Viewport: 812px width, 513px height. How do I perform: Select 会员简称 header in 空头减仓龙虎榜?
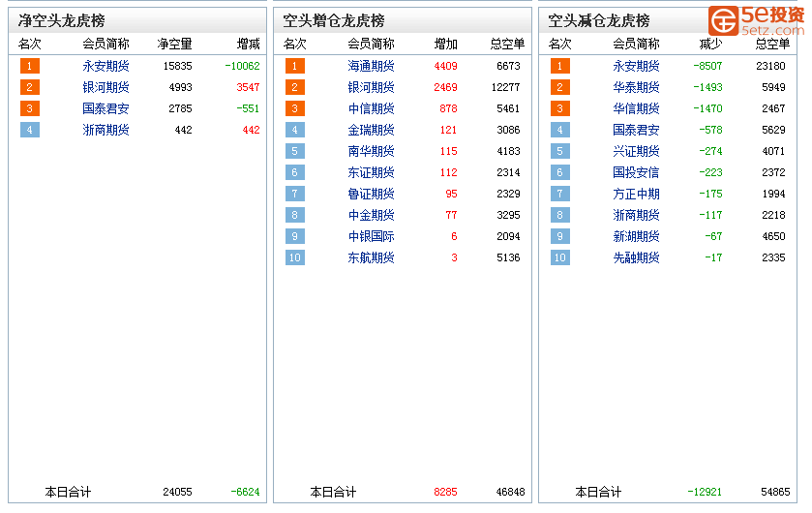click(636, 44)
